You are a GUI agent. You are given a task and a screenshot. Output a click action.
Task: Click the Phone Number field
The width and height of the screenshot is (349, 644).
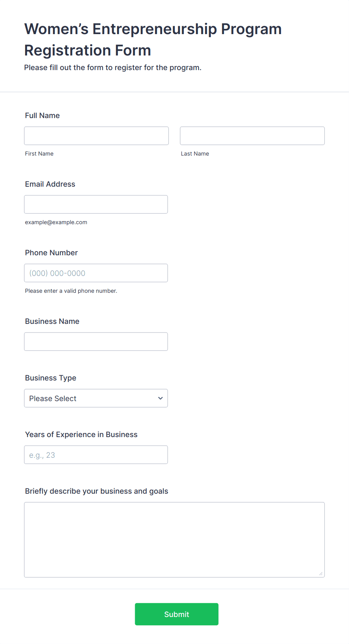coord(96,273)
